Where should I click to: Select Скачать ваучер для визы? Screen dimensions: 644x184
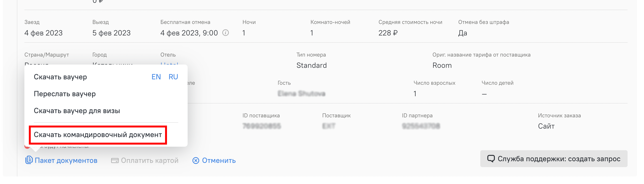coord(77,111)
